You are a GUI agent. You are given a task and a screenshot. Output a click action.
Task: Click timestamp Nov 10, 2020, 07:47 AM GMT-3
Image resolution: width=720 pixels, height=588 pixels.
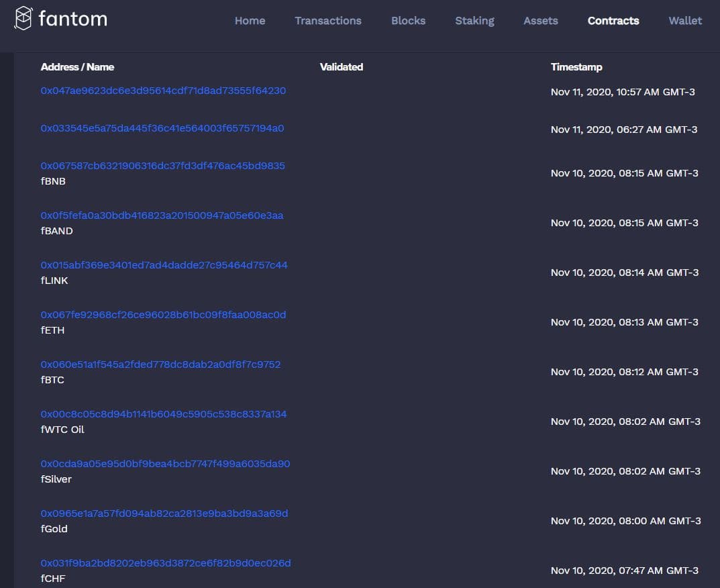tap(625, 570)
